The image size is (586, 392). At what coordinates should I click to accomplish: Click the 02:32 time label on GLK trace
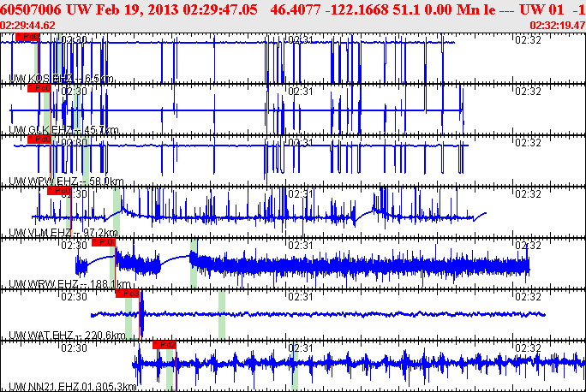pos(528,92)
